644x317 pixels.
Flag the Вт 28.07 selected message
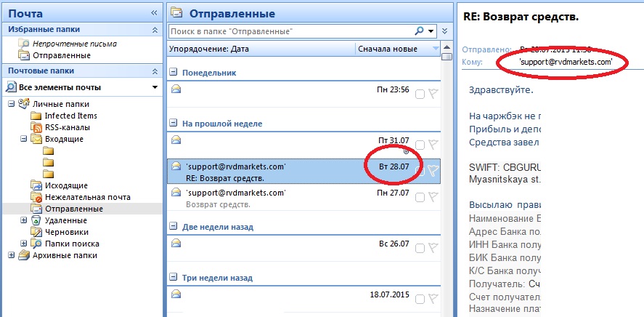[x=433, y=170]
